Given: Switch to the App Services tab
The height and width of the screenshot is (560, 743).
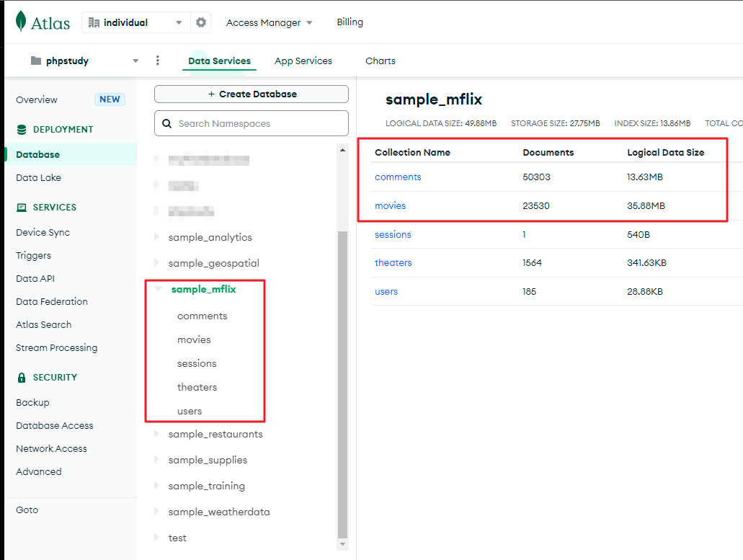Looking at the screenshot, I should pos(303,61).
